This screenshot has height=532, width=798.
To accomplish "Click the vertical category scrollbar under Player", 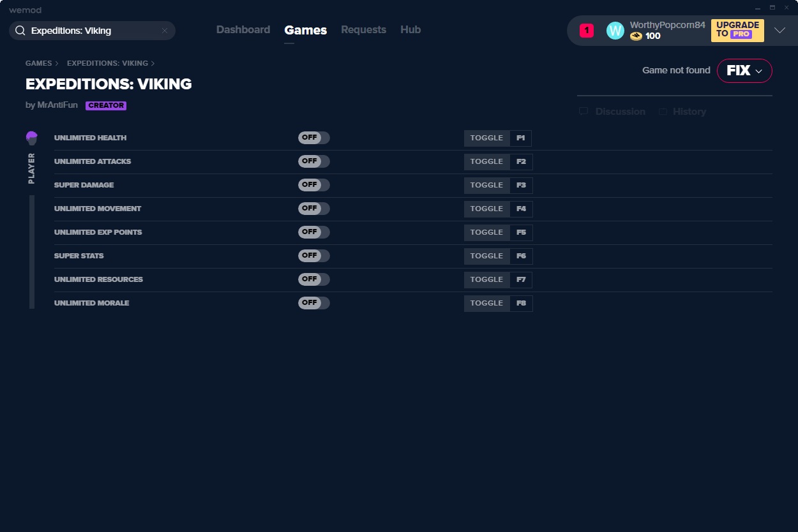I will pyautogui.click(x=32, y=252).
